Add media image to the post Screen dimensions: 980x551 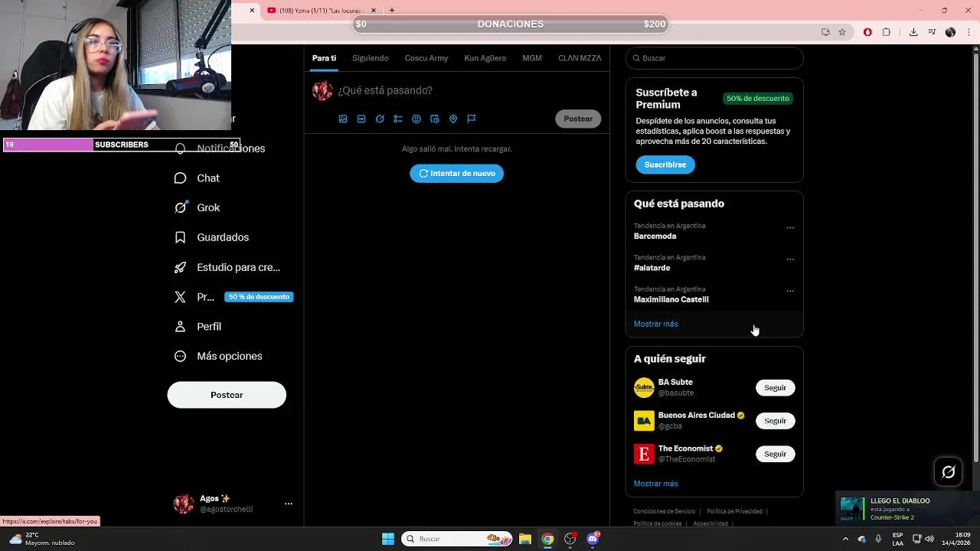point(343,119)
